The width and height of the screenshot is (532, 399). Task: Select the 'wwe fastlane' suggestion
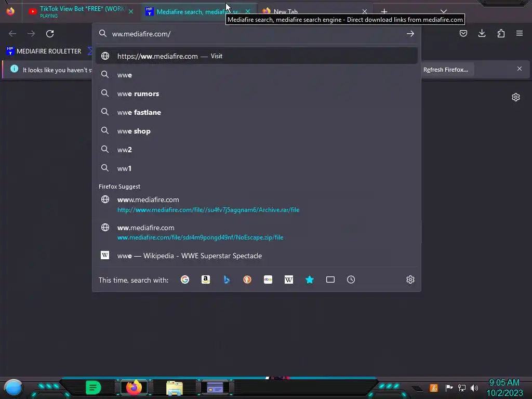click(x=257, y=112)
